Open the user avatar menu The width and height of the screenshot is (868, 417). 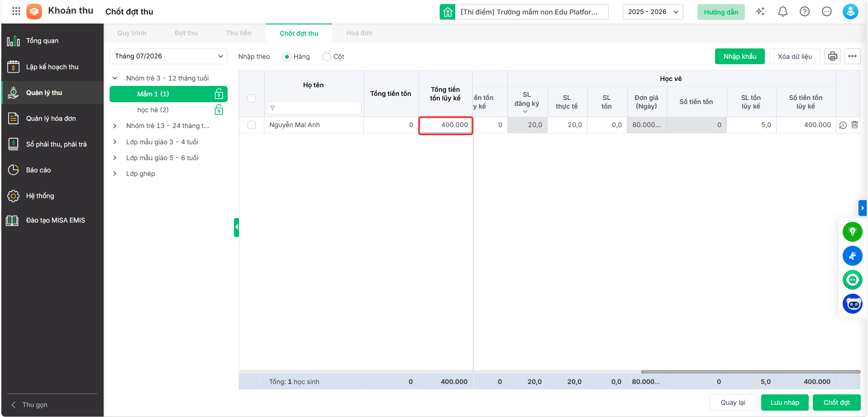point(850,12)
